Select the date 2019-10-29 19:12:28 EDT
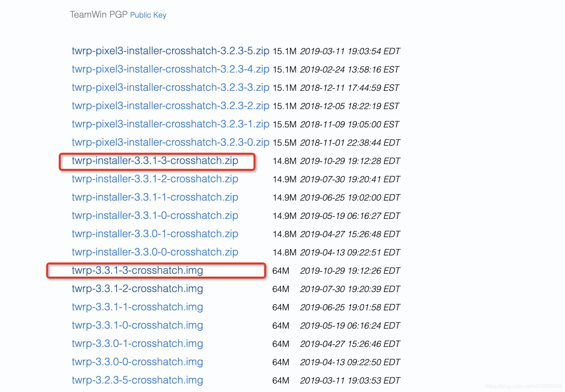This screenshot has width=565, height=392. click(350, 161)
